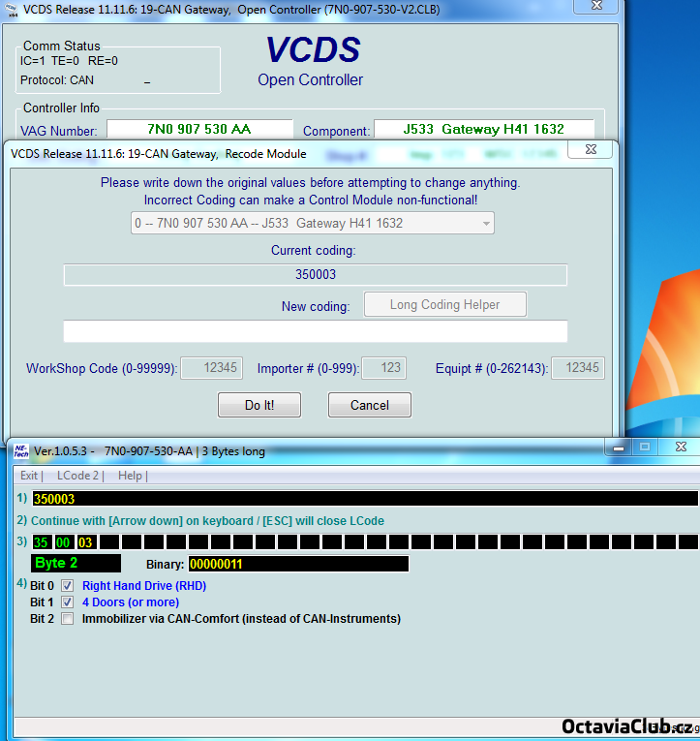Viewport: 700px width, 741px height.
Task: Click the Cancel button
Action: 369,405
